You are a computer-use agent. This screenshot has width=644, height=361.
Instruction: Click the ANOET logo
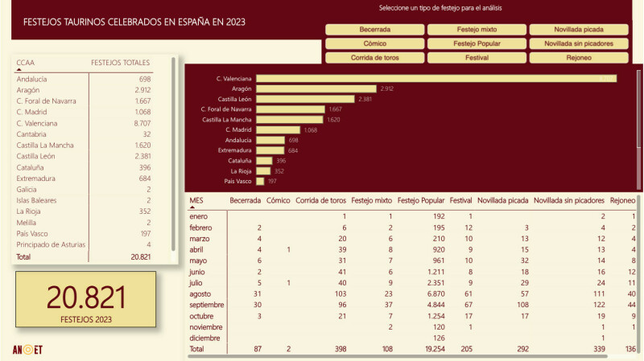pyautogui.click(x=27, y=349)
